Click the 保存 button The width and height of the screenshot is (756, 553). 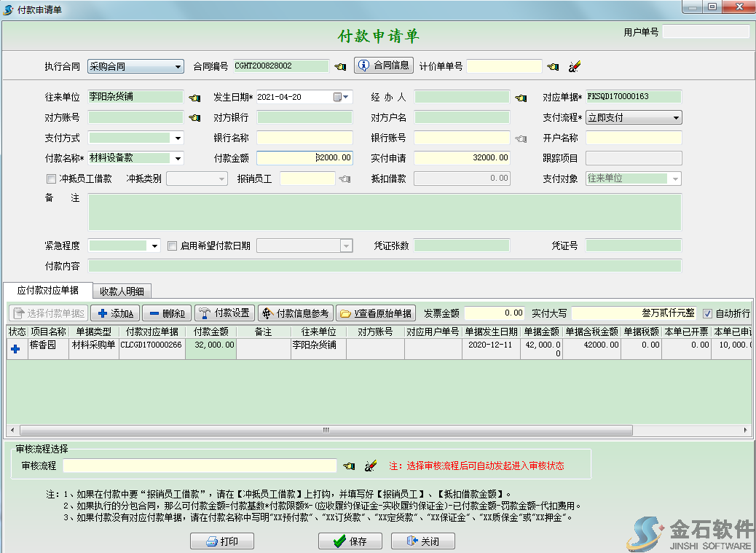(350, 541)
